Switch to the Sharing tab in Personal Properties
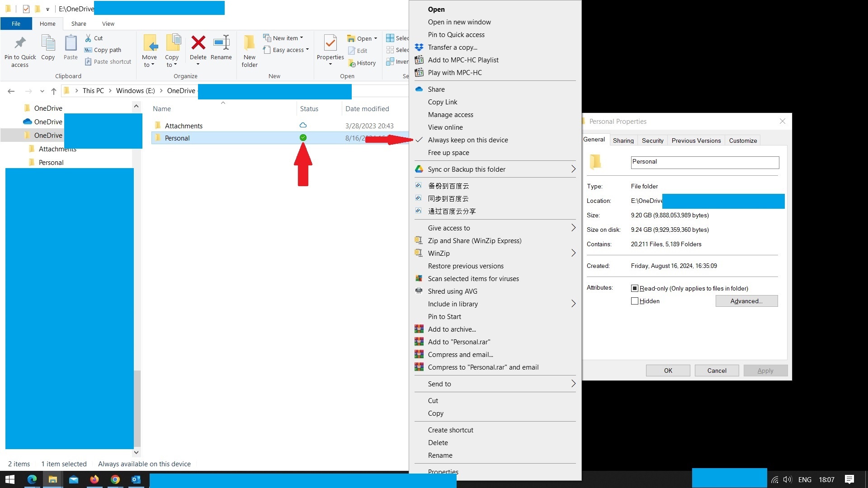 coord(623,140)
